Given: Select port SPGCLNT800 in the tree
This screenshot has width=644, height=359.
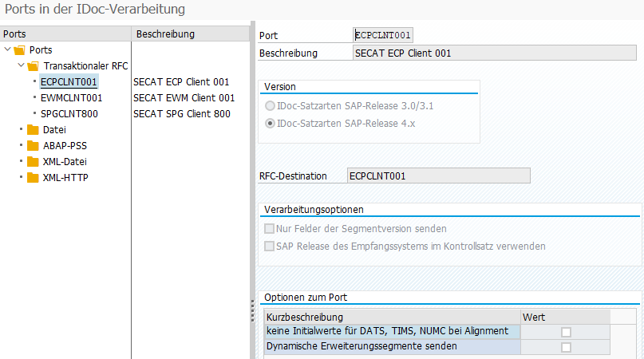Looking at the screenshot, I should (x=69, y=113).
